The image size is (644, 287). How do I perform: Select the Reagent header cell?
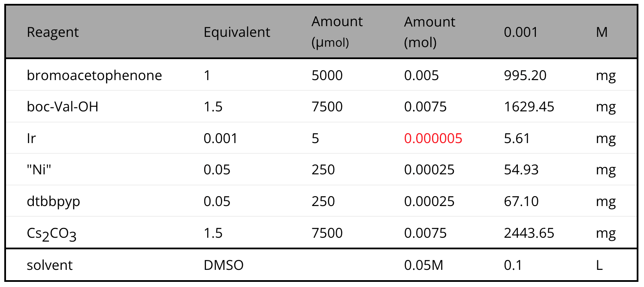(53, 32)
